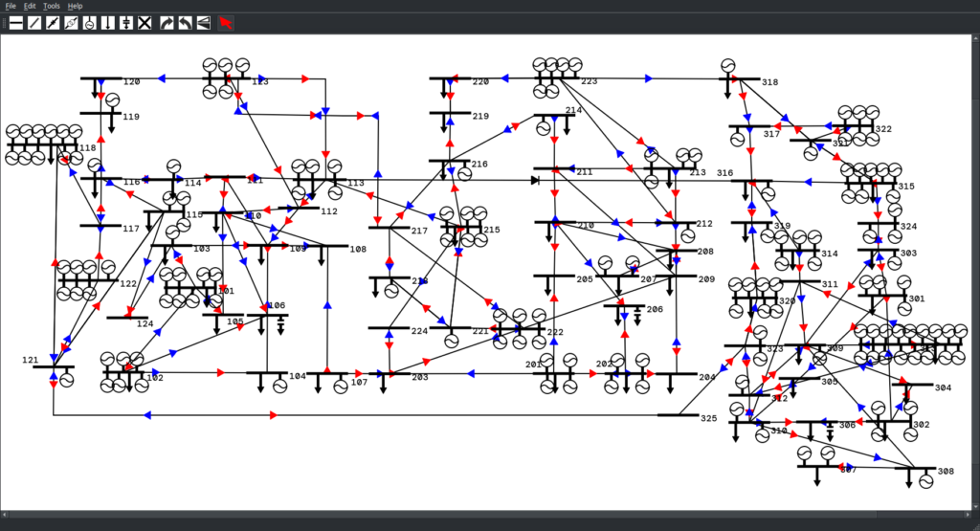Viewport: 980px width, 531px height.
Task: Select the generator tool in toolbar
Action: pos(89,23)
